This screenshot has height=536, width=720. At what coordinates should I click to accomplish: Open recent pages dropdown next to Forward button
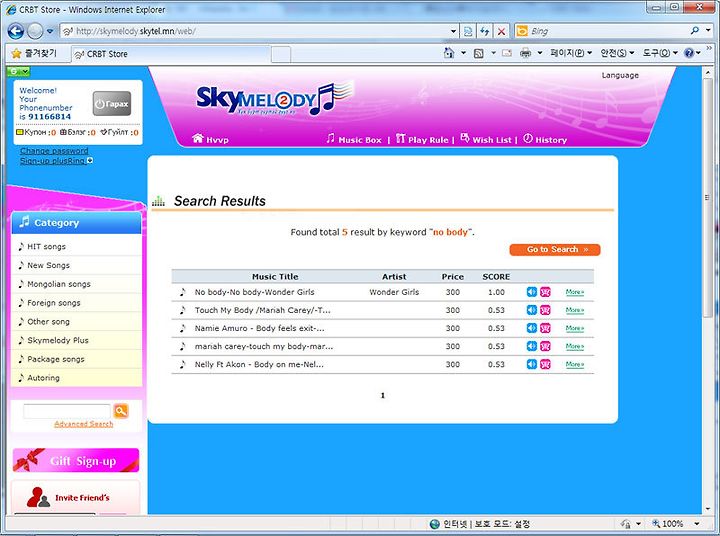50,31
